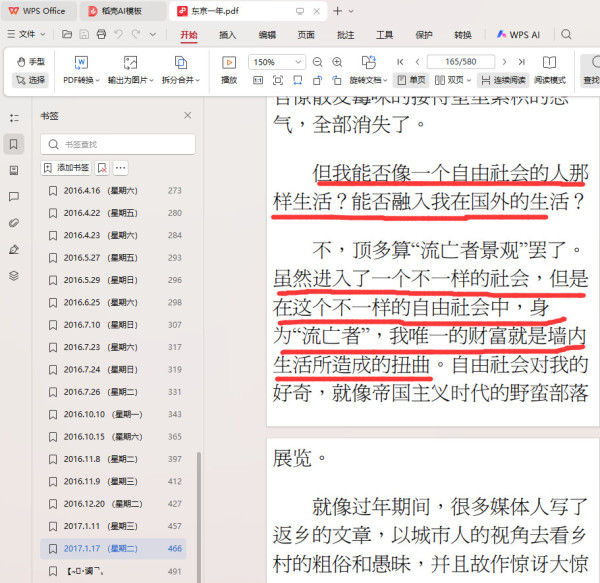Click the print icon in quick toolbar

tap(101, 34)
